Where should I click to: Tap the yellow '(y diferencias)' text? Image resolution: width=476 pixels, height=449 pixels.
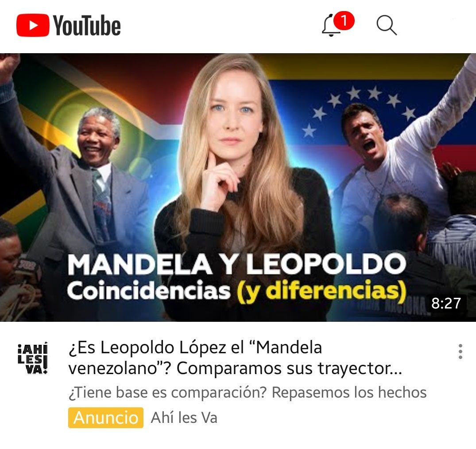point(321,291)
